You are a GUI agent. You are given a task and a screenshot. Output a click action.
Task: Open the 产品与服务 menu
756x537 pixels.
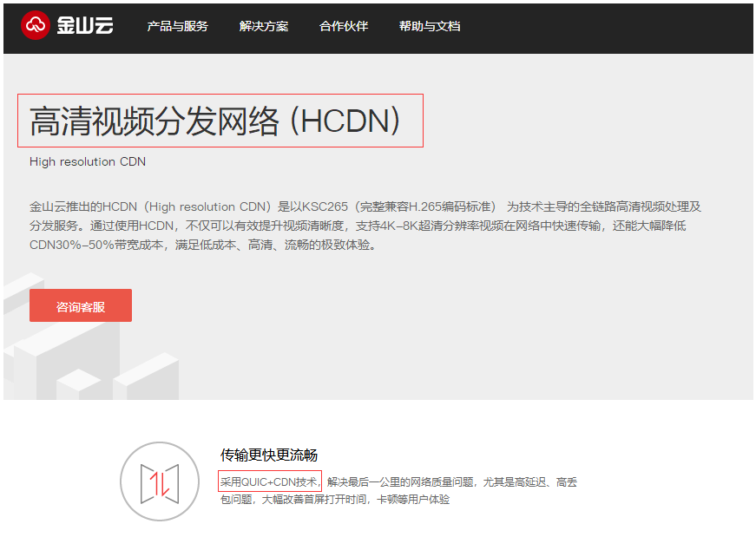click(177, 26)
